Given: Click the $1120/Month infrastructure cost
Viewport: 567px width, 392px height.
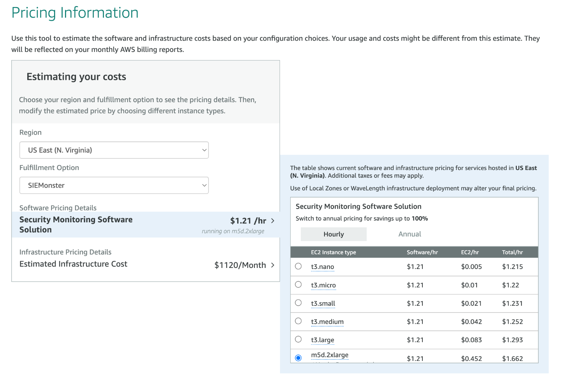Looking at the screenshot, I should [x=240, y=265].
